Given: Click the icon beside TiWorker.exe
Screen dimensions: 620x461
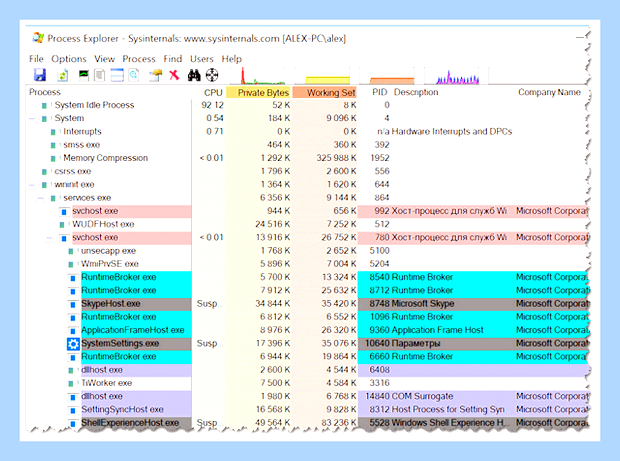Looking at the screenshot, I should pos(70,384).
